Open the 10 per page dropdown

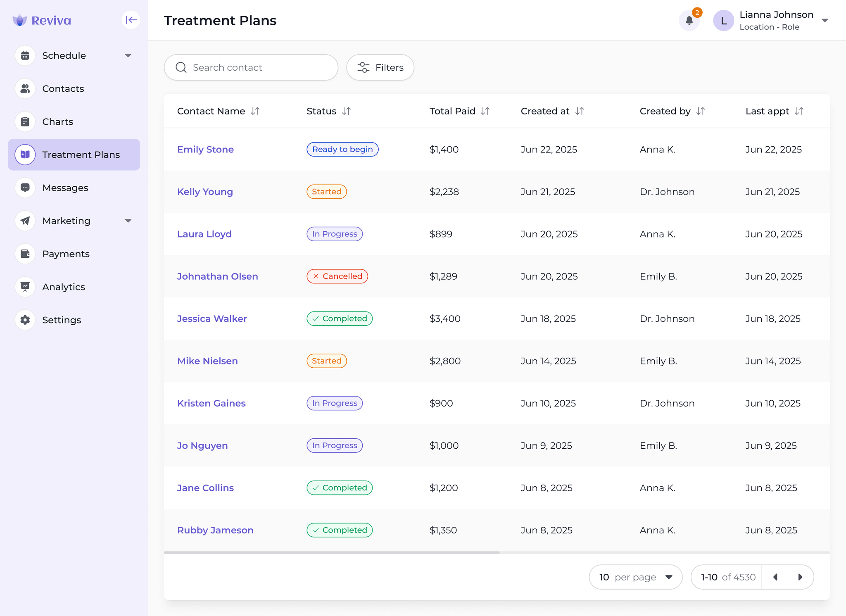tap(635, 577)
